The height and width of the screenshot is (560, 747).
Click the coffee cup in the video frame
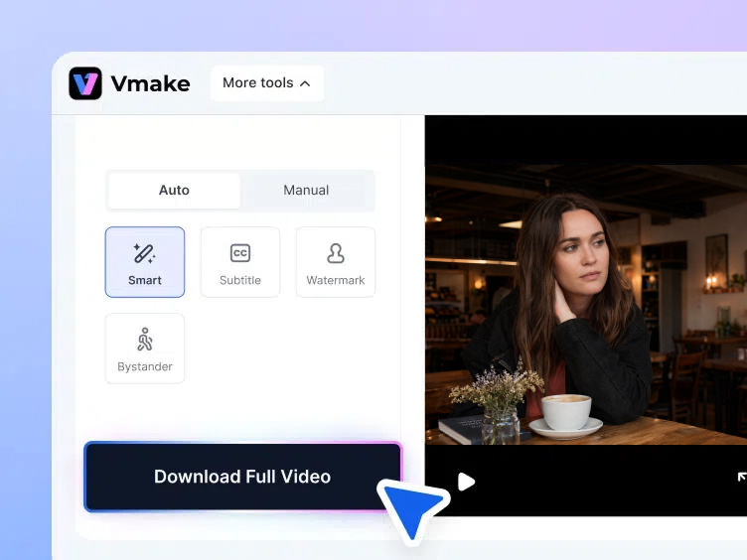point(566,412)
